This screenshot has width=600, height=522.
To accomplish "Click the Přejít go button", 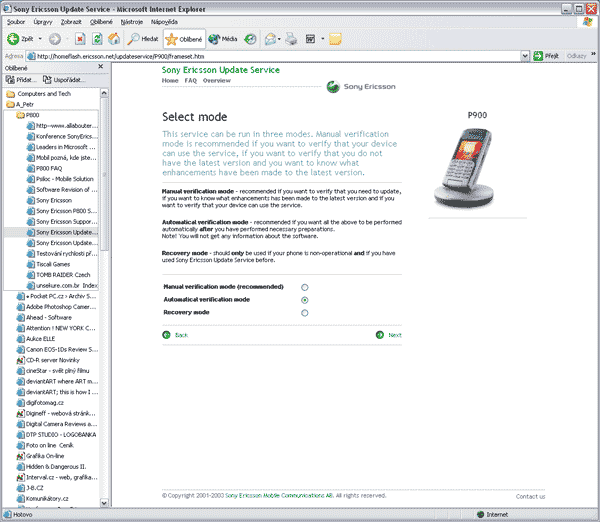I will click(x=546, y=56).
